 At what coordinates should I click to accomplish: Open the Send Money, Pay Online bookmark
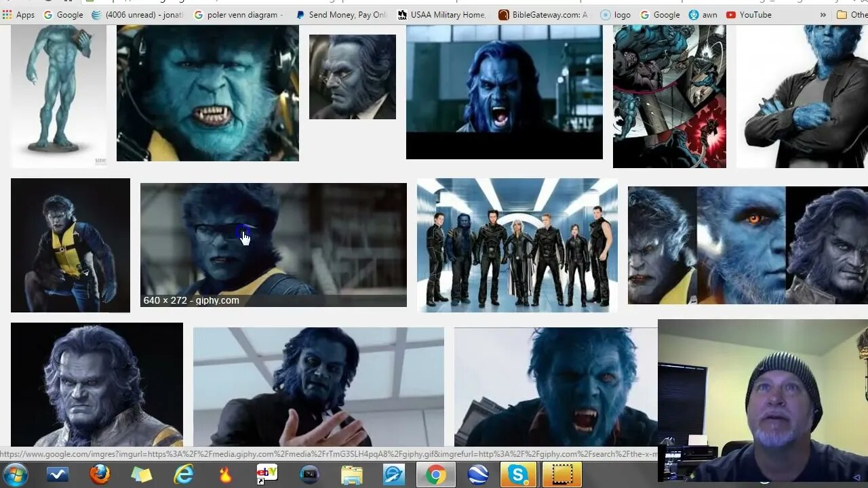[341, 14]
